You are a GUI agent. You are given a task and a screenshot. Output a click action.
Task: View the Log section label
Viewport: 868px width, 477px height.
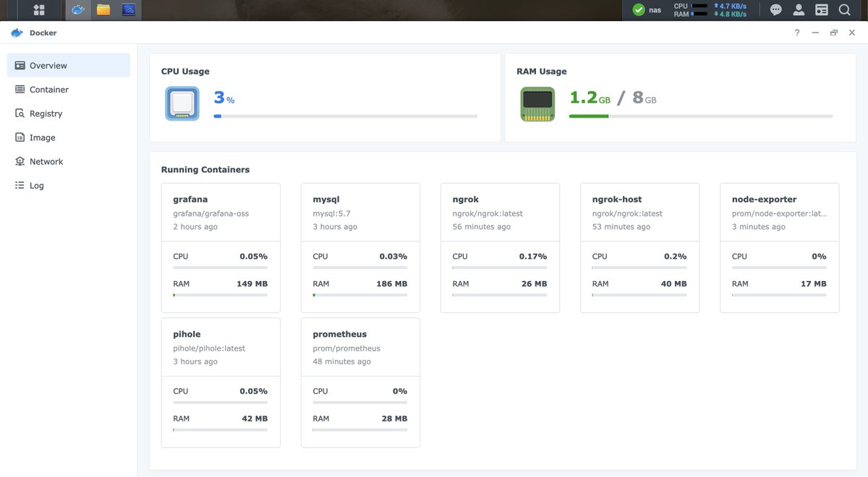point(37,186)
